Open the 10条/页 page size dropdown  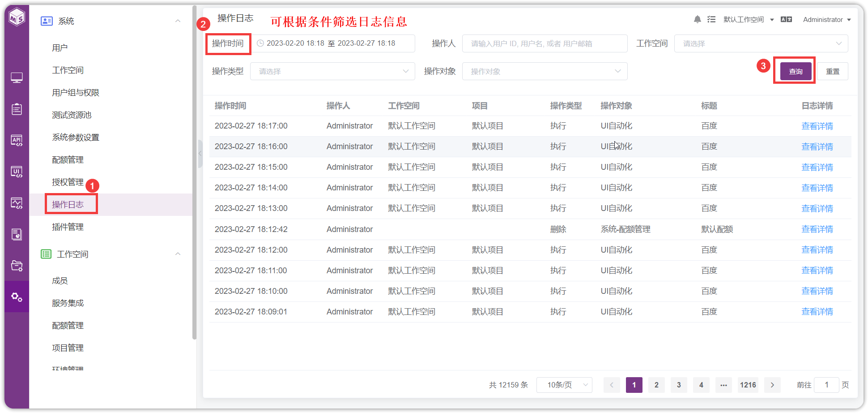564,385
